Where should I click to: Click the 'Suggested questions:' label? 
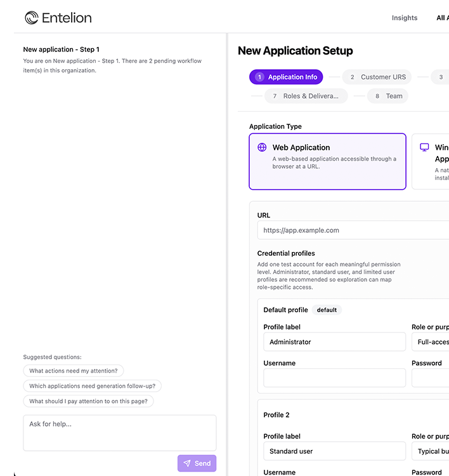click(52, 357)
